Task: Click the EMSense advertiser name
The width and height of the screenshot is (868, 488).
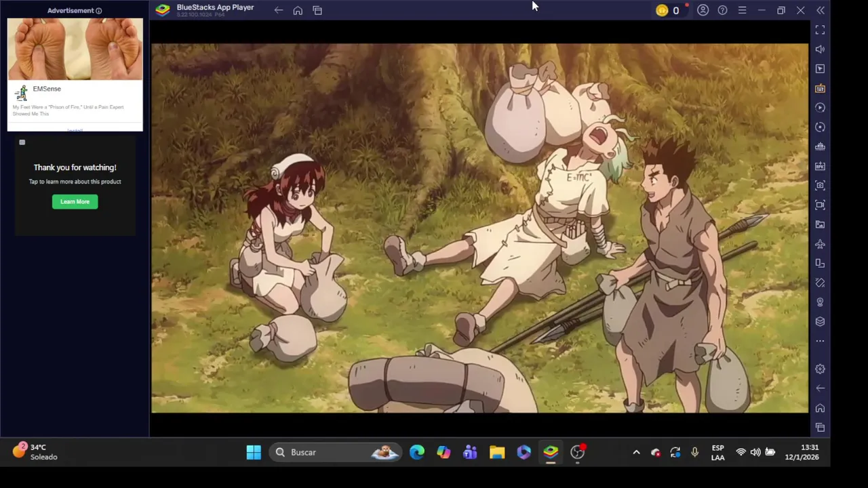Action: 47,89
